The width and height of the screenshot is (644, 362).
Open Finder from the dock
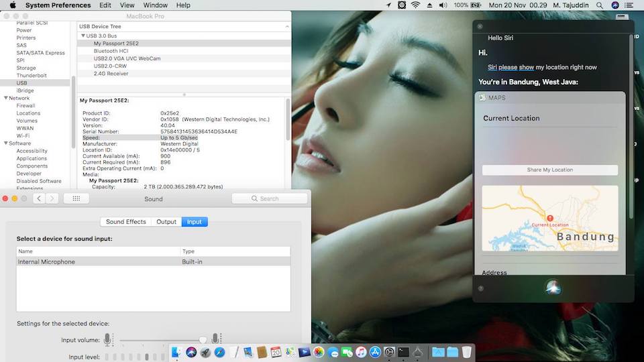tap(177, 352)
